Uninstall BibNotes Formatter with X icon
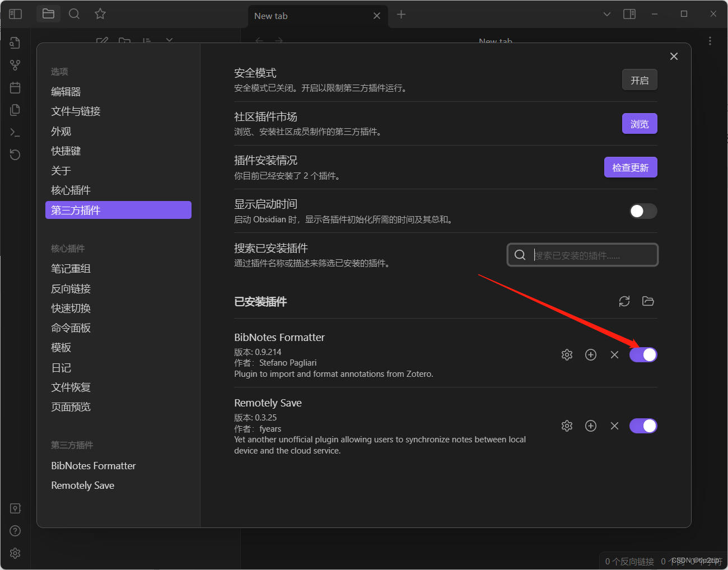Viewport: 728px width, 570px height. point(614,355)
